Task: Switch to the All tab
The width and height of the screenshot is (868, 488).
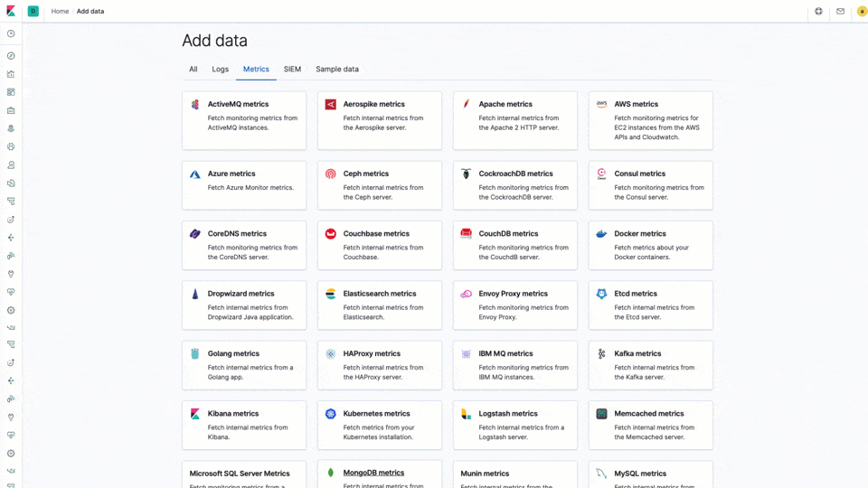Action: tap(193, 70)
